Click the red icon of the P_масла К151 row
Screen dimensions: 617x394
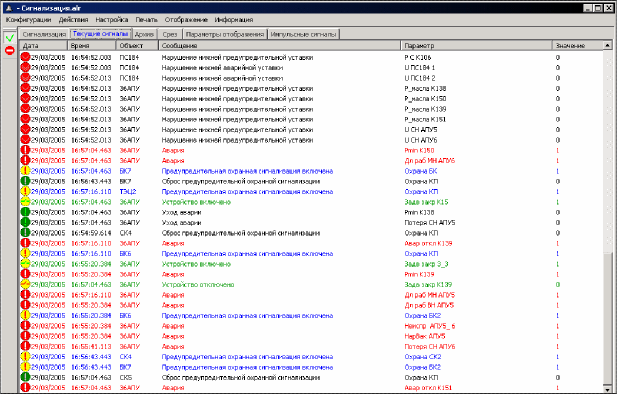click(x=25, y=119)
